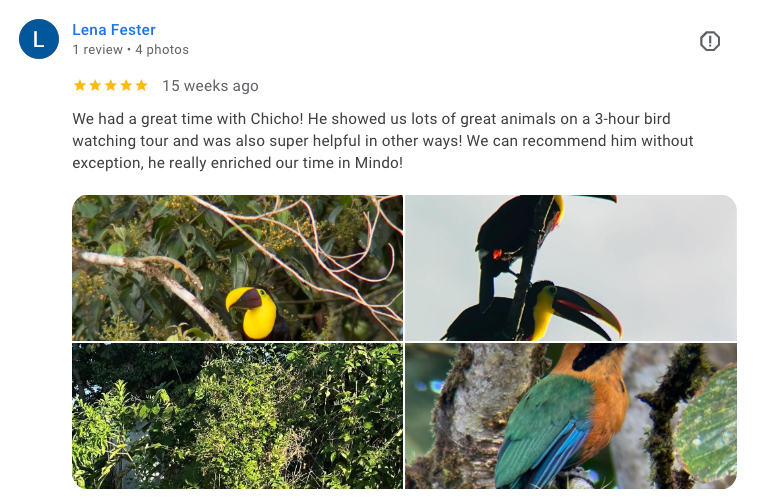757x502 pixels.
Task: Click the fourth rating star
Action: tap(126, 86)
